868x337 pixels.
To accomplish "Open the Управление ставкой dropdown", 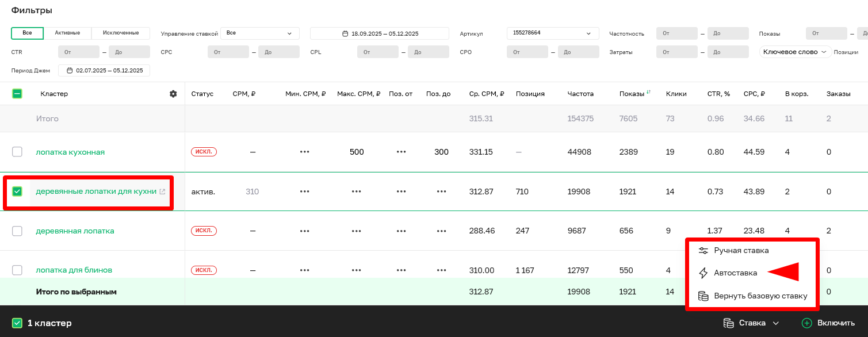I will pyautogui.click(x=259, y=33).
